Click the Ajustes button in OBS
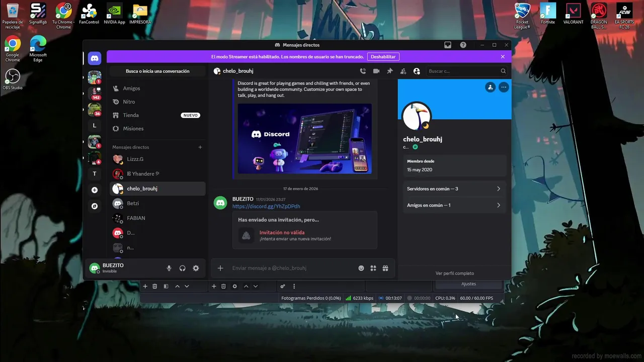The width and height of the screenshot is (644, 362). [468, 284]
